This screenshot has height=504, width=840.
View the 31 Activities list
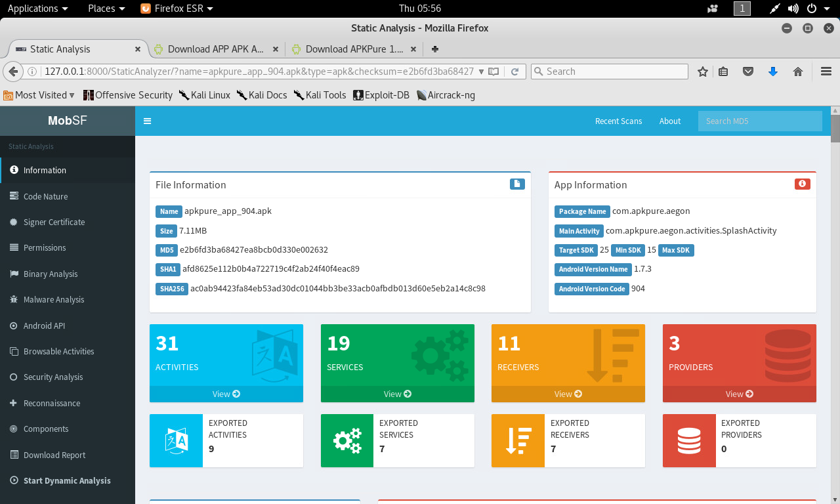226,394
